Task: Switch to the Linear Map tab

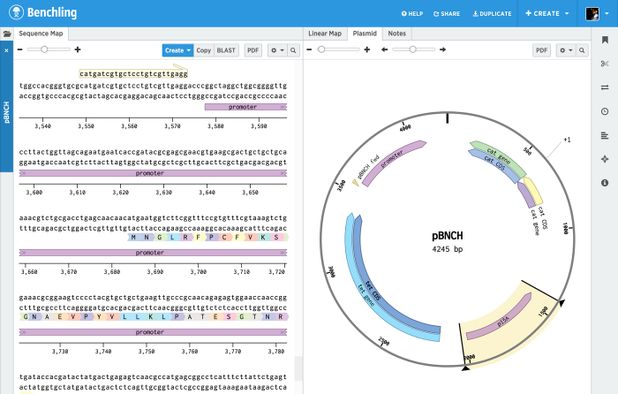Action: click(x=325, y=33)
